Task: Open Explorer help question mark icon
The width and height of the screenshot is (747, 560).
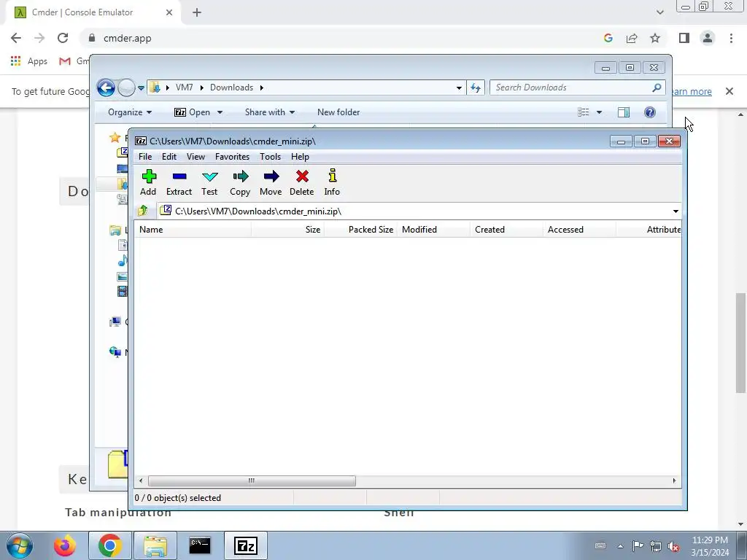Action: pos(650,112)
